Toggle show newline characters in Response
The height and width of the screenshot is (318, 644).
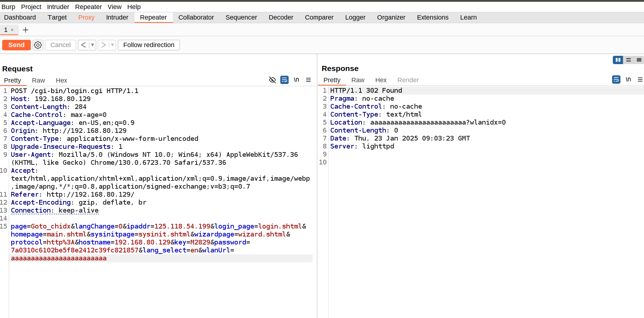[x=628, y=79]
